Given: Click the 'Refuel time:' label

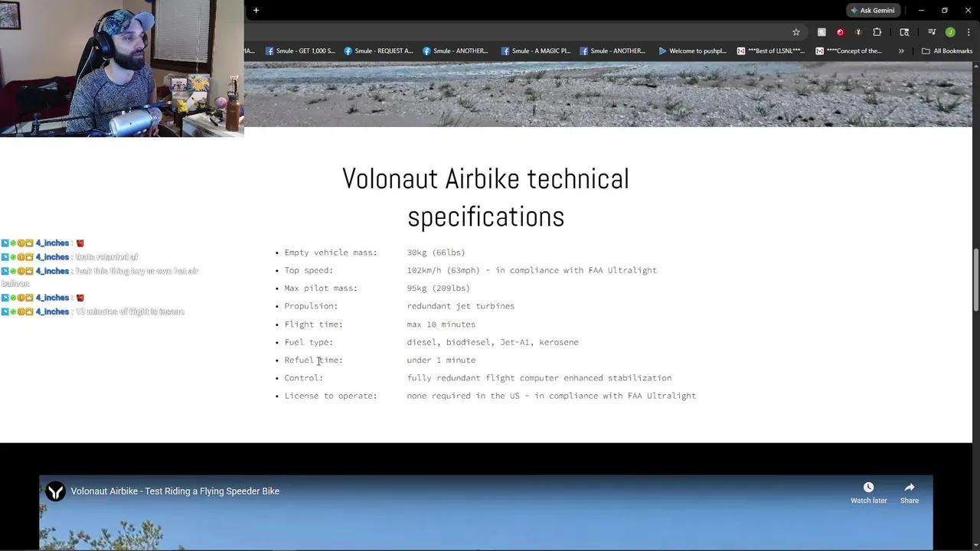Looking at the screenshot, I should coord(313,360).
